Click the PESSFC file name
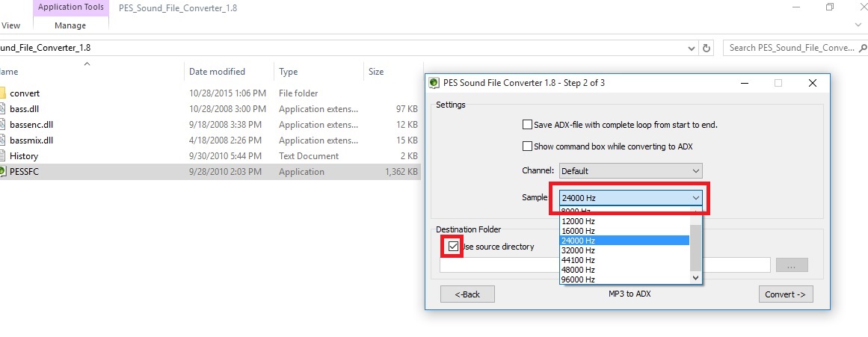 tap(25, 172)
